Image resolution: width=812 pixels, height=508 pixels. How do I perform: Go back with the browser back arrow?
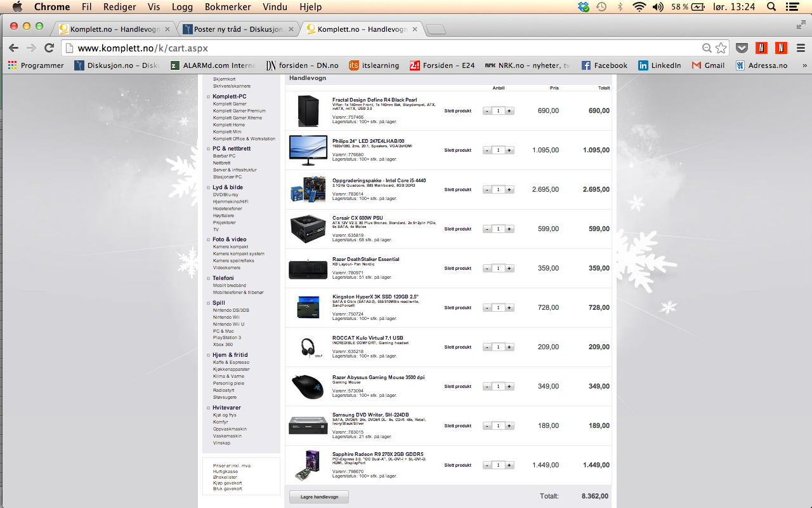point(14,48)
